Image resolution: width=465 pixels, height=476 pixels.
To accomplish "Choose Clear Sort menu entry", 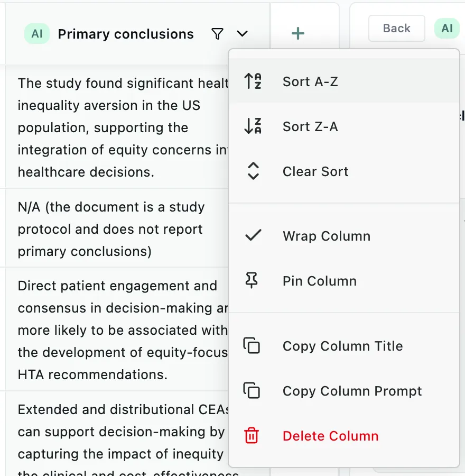I will point(344,171).
